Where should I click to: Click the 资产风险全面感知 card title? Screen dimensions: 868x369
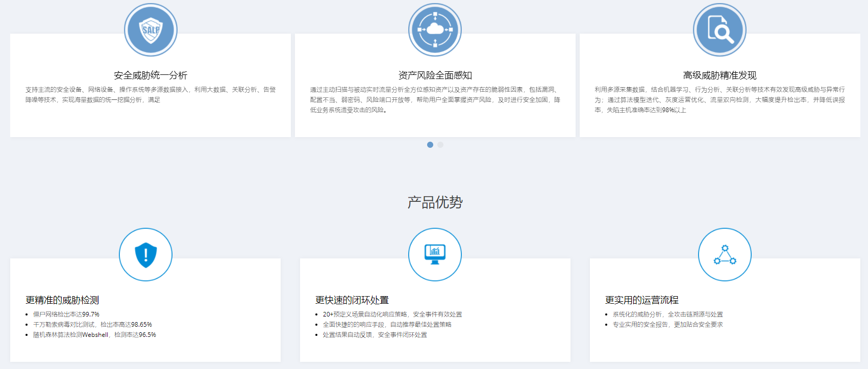[435, 75]
